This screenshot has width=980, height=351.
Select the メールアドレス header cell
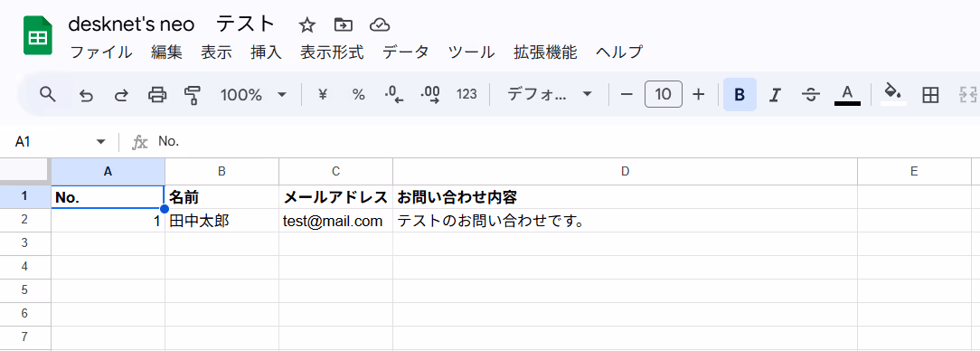(x=335, y=197)
